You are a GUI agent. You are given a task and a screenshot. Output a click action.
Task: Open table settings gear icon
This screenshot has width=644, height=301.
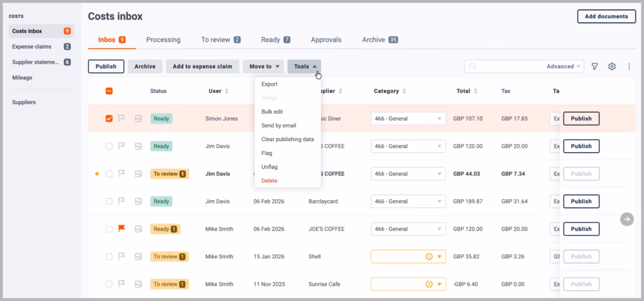[x=612, y=66]
